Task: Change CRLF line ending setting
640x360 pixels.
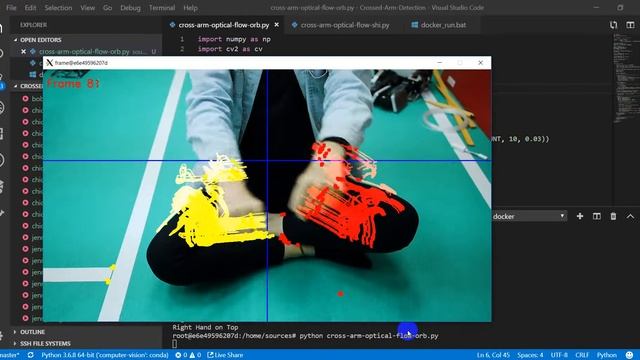Action: pyautogui.click(x=582, y=355)
